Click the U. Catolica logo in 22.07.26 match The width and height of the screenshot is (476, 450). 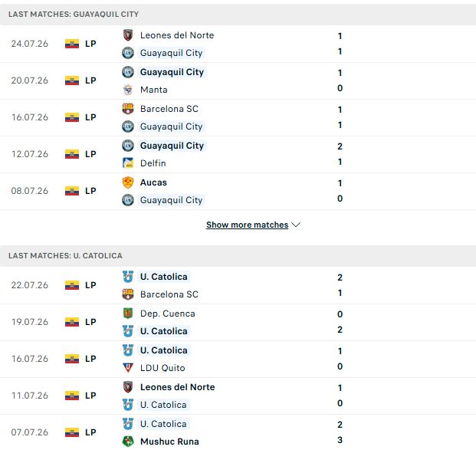(128, 277)
